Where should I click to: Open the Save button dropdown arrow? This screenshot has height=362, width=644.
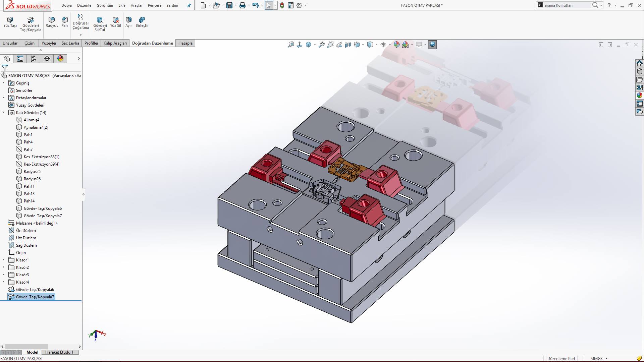pyautogui.click(x=235, y=5)
